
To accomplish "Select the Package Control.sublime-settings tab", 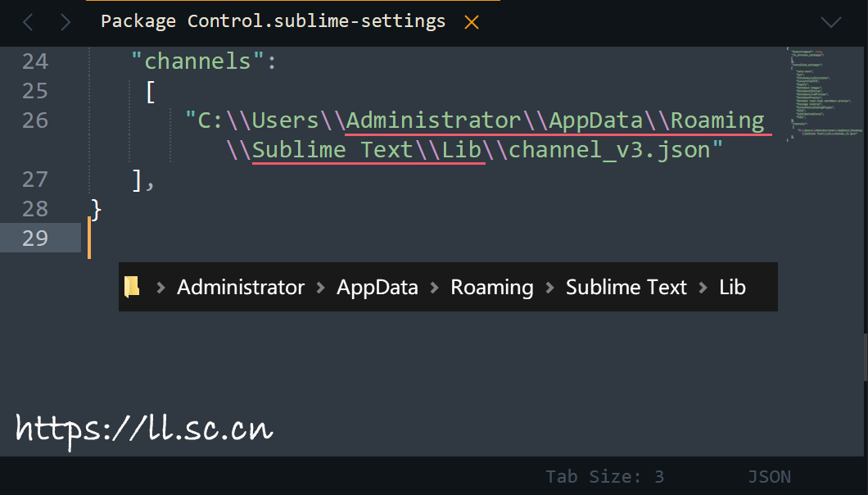I will point(273,21).
